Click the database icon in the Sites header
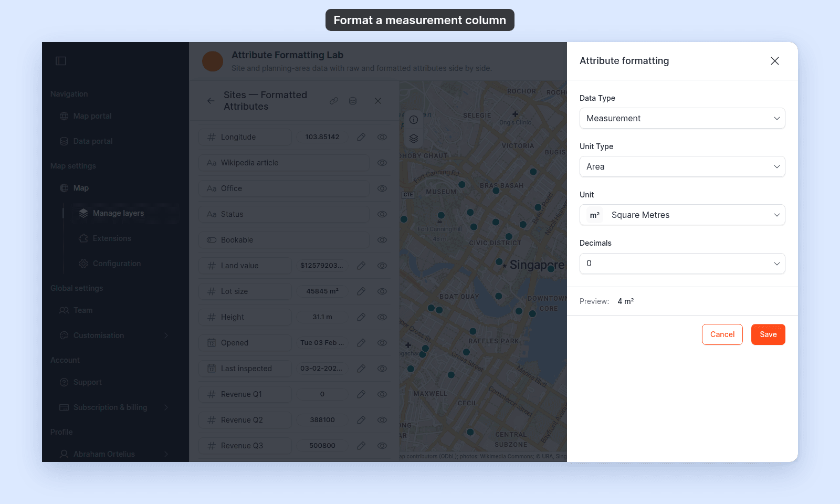Viewport: 840px width, 504px height. tap(353, 101)
